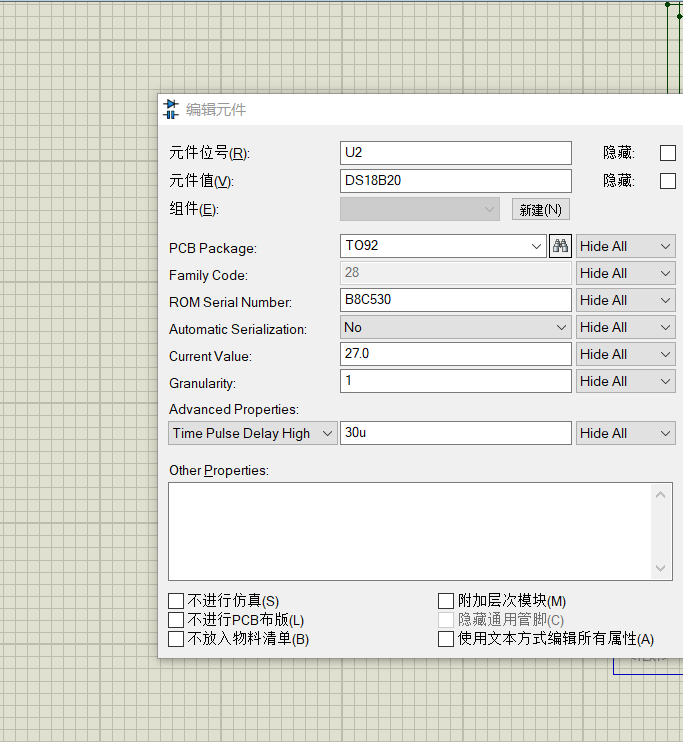
Task: Click inside Other Properties text area
Action: pyautogui.click(x=410, y=531)
